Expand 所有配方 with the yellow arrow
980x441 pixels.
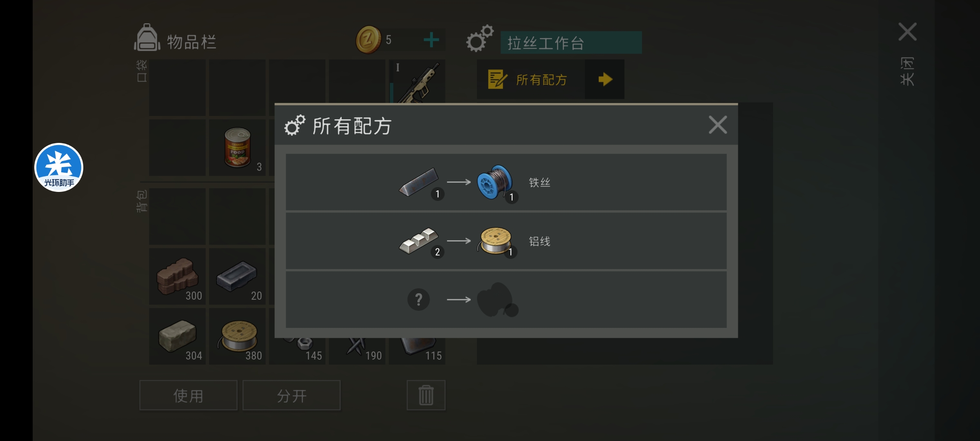(605, 79)
